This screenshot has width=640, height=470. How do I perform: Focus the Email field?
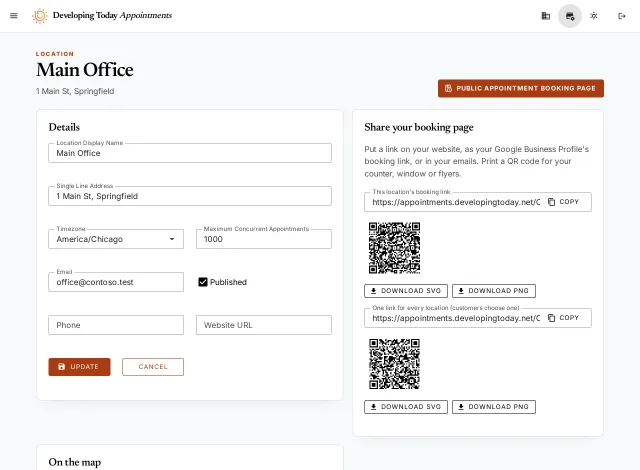click(x=116, y=282)
